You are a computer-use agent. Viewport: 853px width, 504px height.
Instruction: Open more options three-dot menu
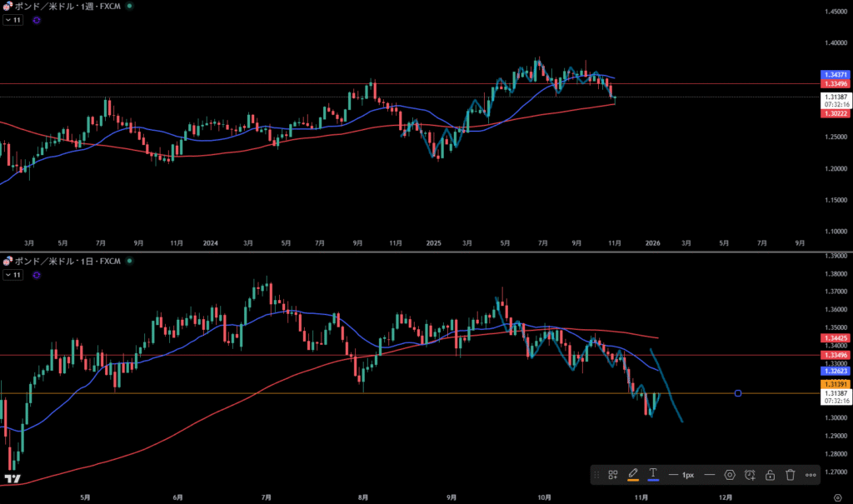pyautogui.click(x=811, y=475)
